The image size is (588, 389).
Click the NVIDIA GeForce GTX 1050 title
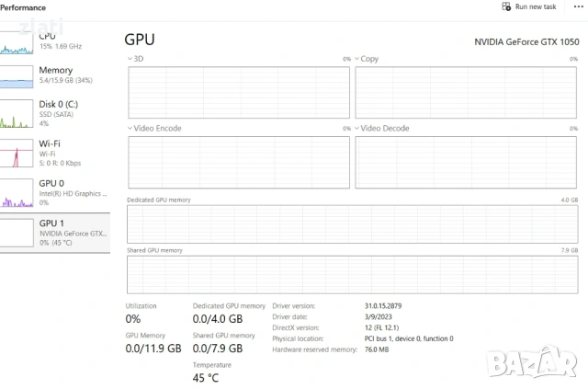point(526,41)
